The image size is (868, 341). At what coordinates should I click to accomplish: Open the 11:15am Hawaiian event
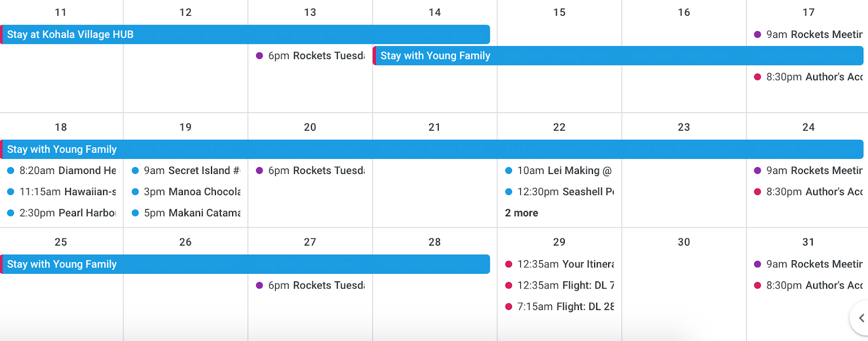tap(62, 191)
